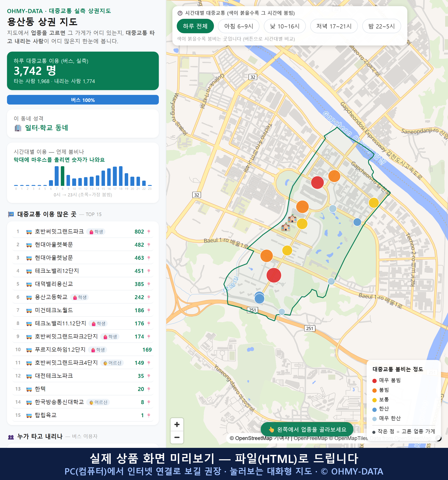Click pin icon next to 대덕밸리용신교 385

(149, 284)
